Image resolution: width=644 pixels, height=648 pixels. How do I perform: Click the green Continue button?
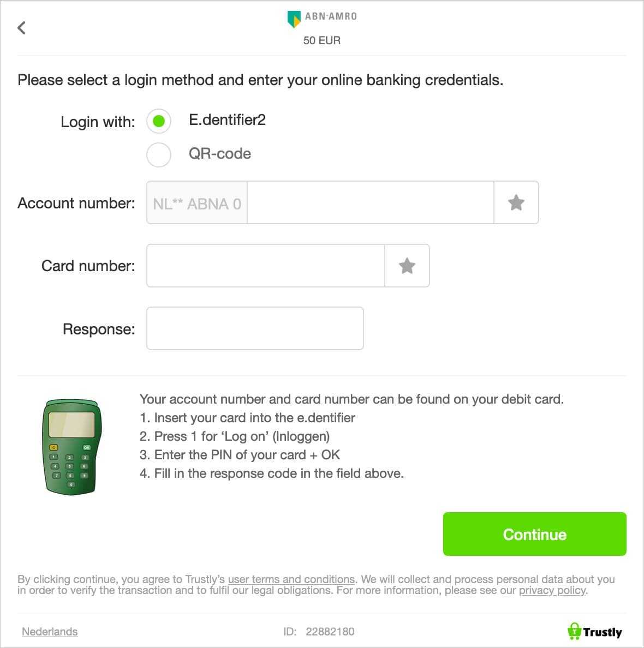pos(534,534)
